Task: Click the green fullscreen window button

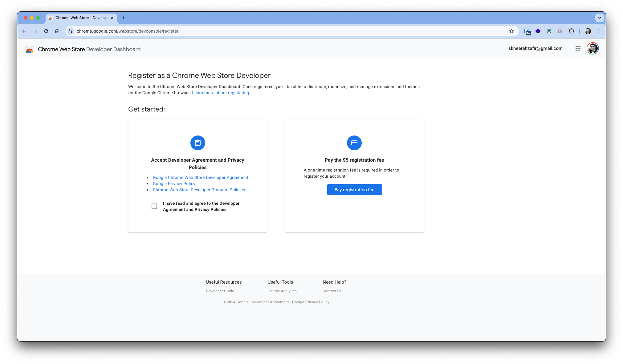Action: (x=38, y=18)
